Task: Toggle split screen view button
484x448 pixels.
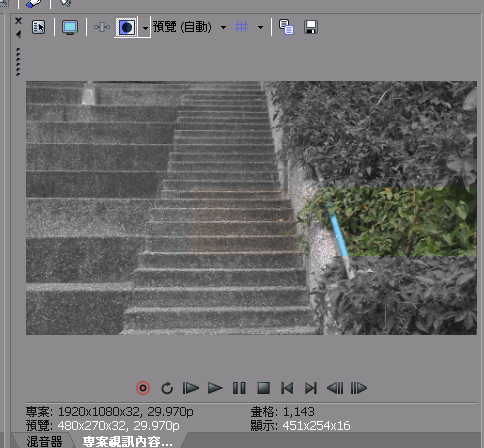Action: pyautogui.click(x=126, y=27)
